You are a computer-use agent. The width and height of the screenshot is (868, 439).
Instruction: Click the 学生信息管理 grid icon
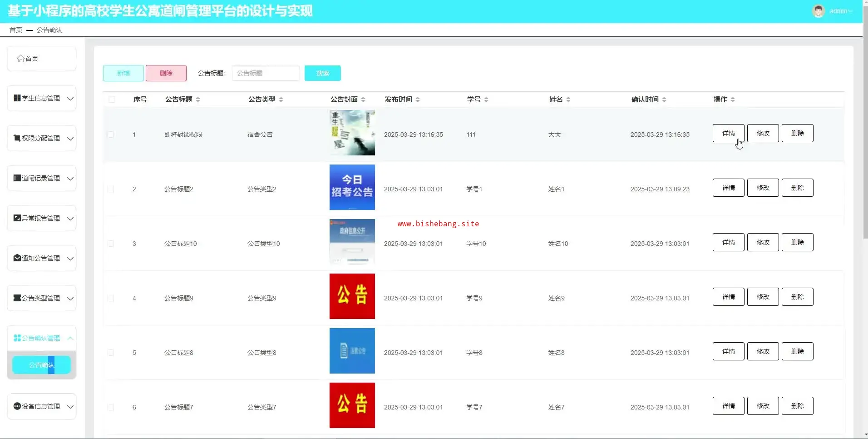(x=17, y=98)
